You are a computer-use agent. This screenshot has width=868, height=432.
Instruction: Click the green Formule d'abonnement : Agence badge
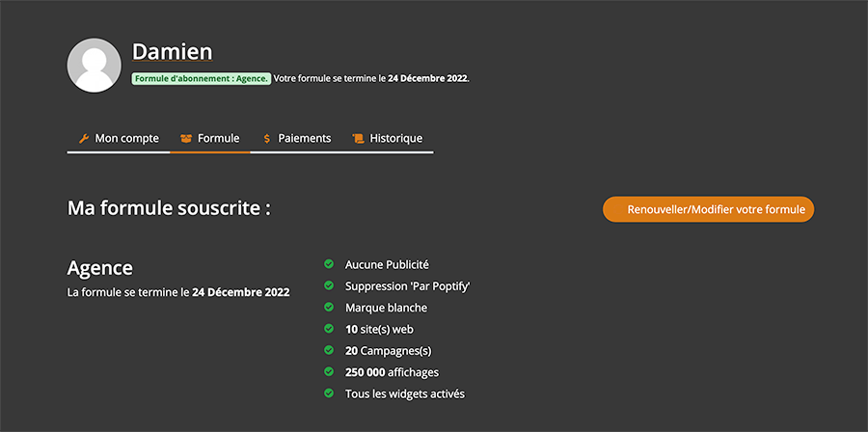tap(201, 78)
